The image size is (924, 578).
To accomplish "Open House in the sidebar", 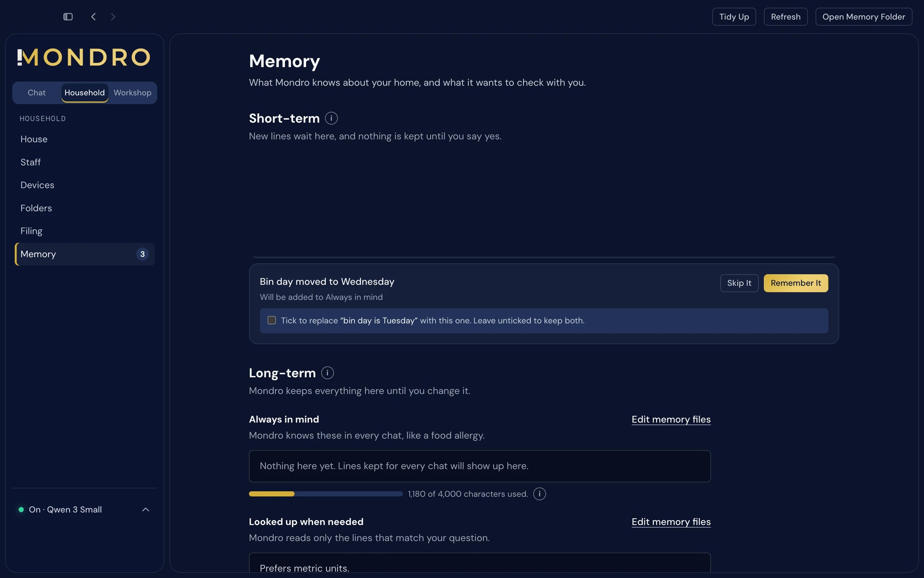I will 84,139.
